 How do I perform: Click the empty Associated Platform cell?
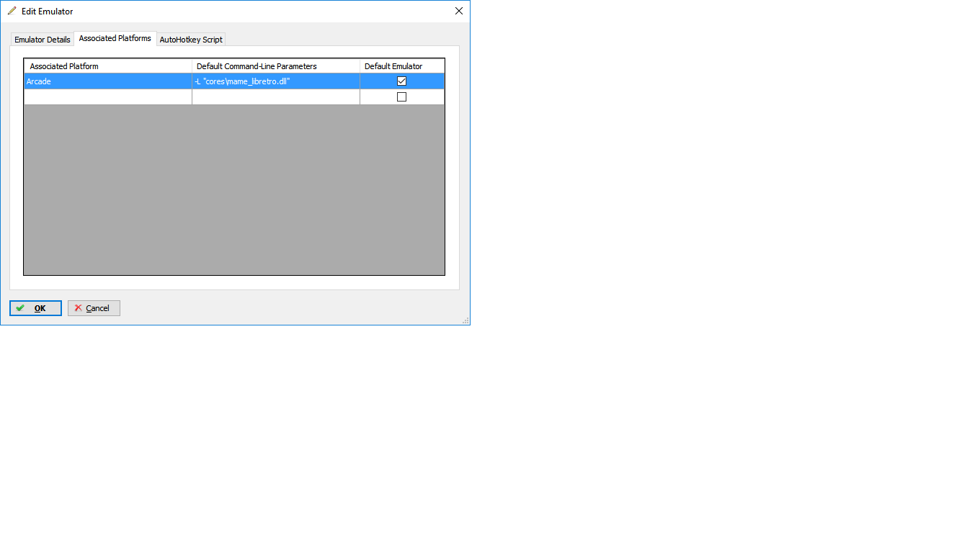108,97
